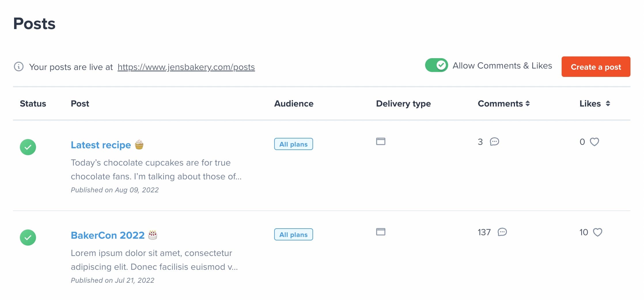Click the comment bubble icon showing 137
This screenshot has height=300, width=644.
502,232
